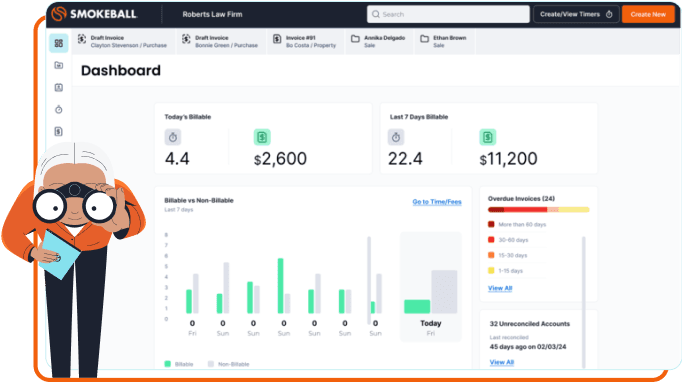Click the Today non-billable gray bar
This screenshot has width=682, height=382.
click(x=444, y=292)
